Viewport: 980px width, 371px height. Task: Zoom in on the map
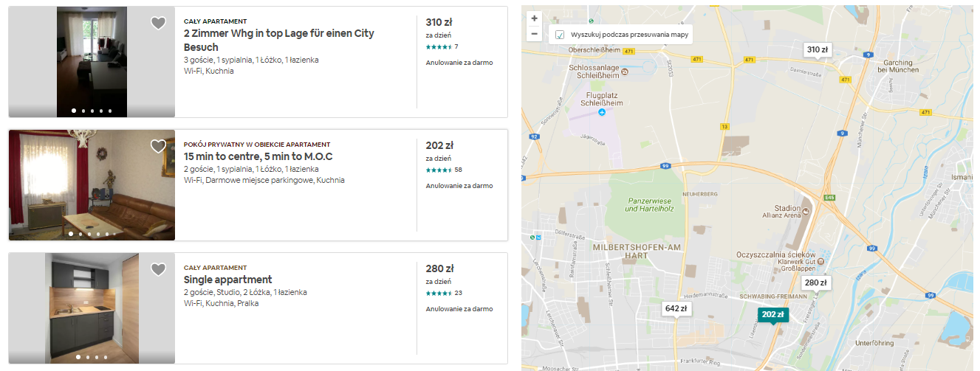[535, 18]
